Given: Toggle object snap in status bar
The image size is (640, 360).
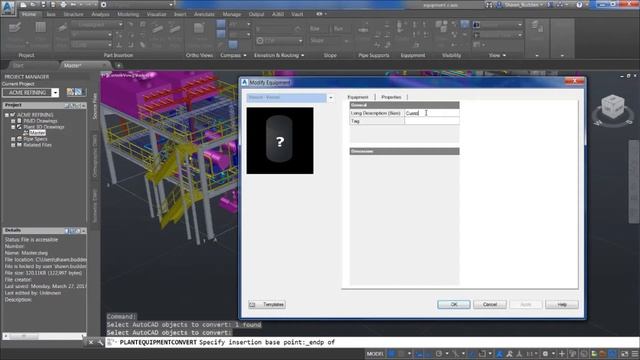Looking at the screenshot, I should 482,354.
